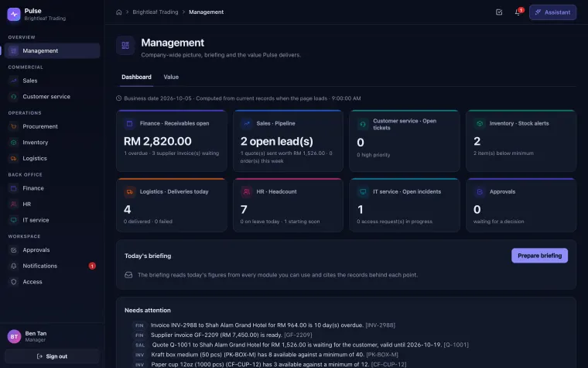Click the RM 2,820.00 receivables value

point(158,141)
